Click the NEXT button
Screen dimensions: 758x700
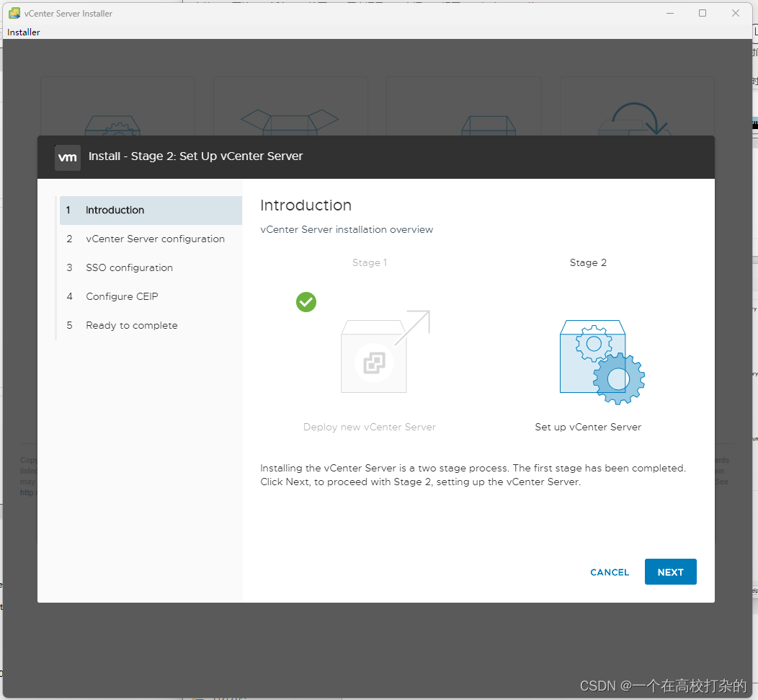670,572
